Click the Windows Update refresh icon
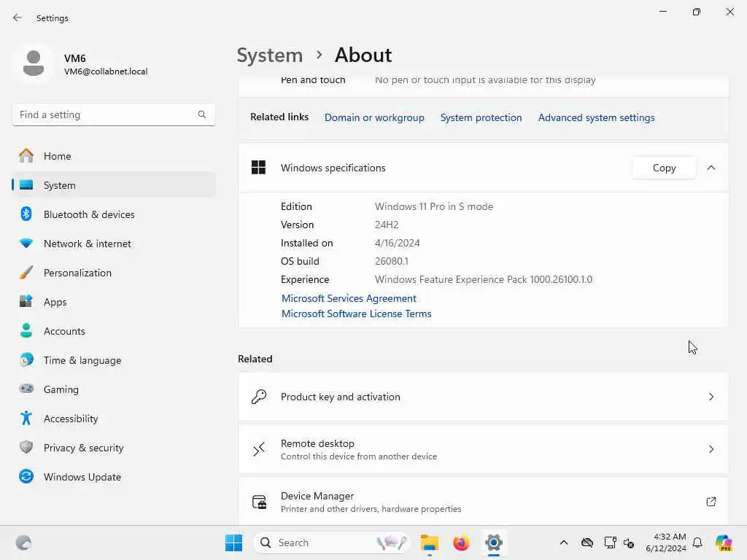Image resolution: width=747 pixels, height=560 pixels. [26, 476]
